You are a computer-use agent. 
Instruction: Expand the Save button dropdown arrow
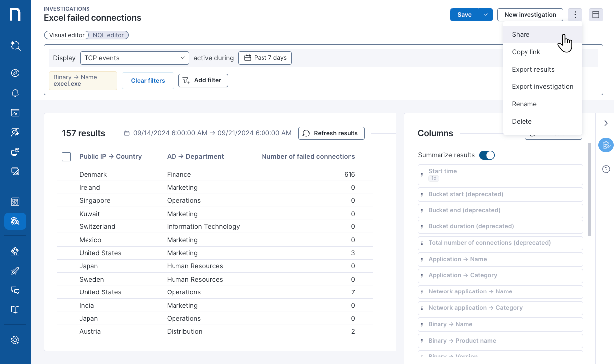click(486, 15)
